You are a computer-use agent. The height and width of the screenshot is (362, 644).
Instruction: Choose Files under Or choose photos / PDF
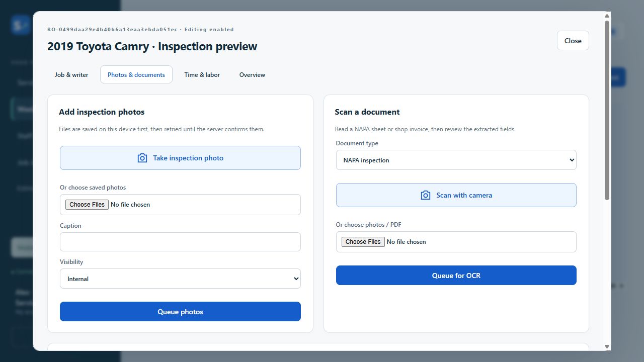click(x=363, y=242)
